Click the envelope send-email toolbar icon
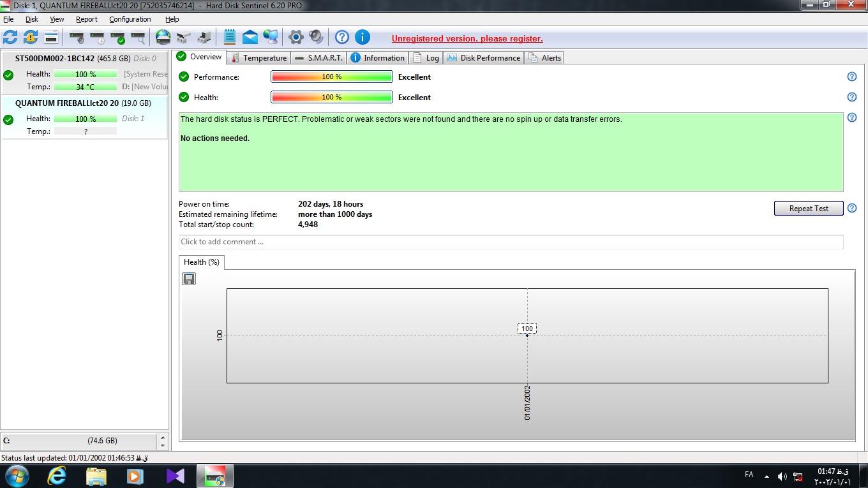This screenshot has height=488, width=868. pos(250,37)
